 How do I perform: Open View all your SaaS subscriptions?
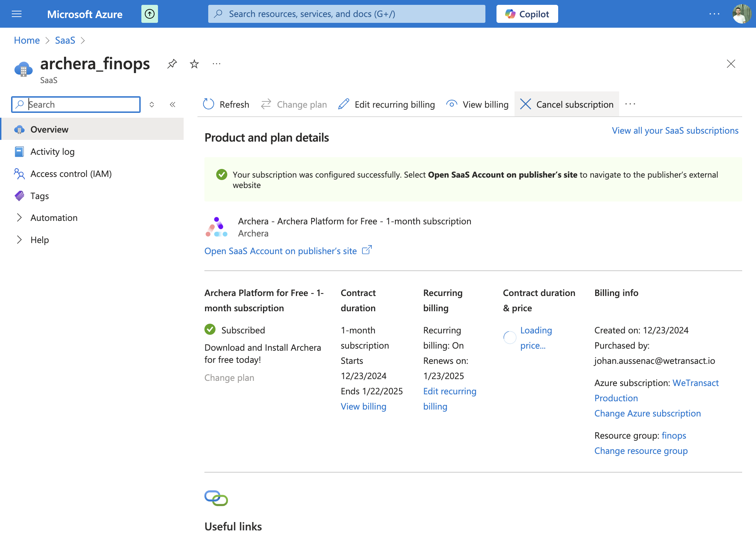pyautogui.click(x=675, y=131)
